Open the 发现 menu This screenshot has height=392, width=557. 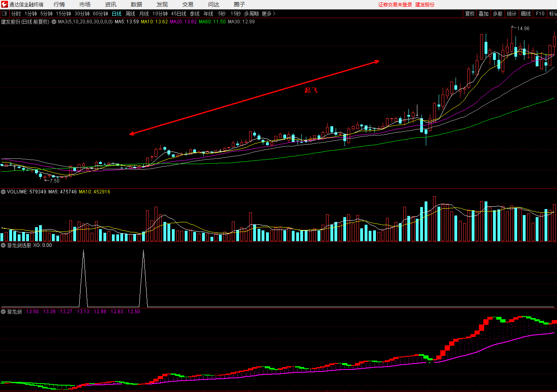click(x=162, y=4)
